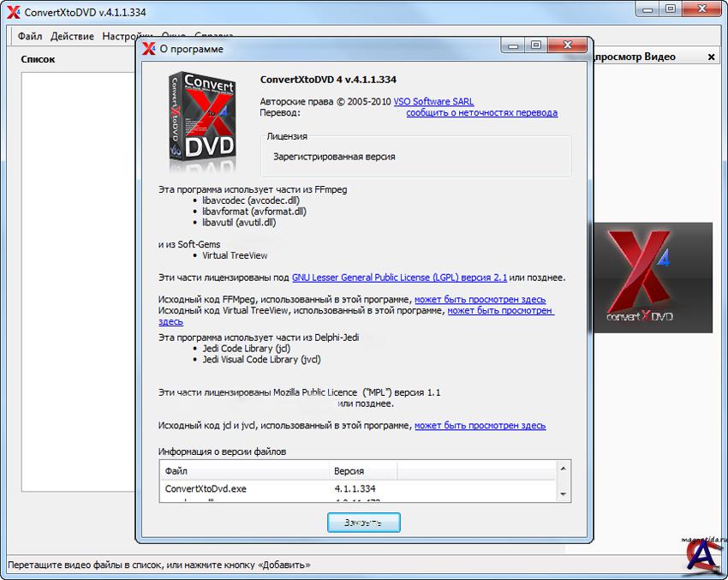
Task: Close the О программе dialog with its red X
Action: click(568, 46)
